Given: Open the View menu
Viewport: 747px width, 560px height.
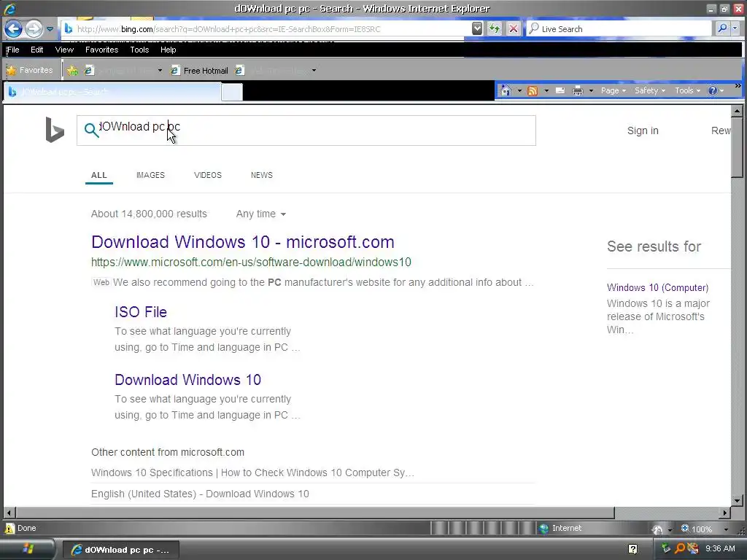Looking at the screenshot, I should [x=64, y=50].
